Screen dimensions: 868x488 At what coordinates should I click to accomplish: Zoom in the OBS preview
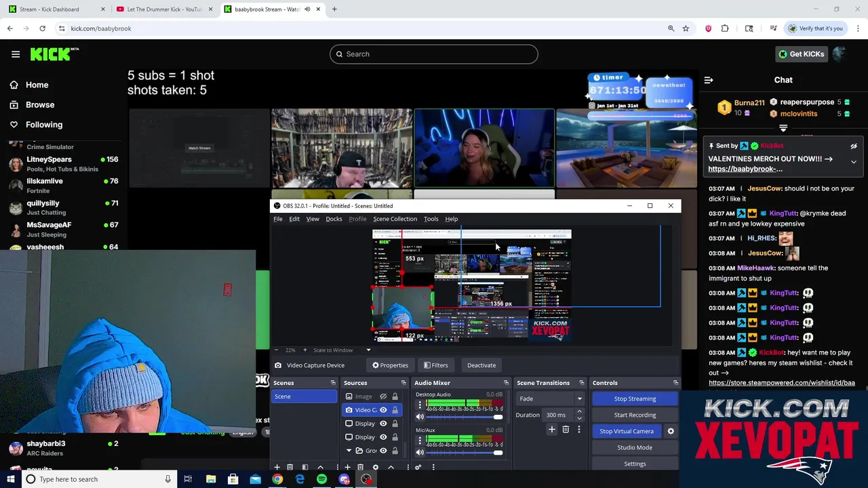(304, 350)
